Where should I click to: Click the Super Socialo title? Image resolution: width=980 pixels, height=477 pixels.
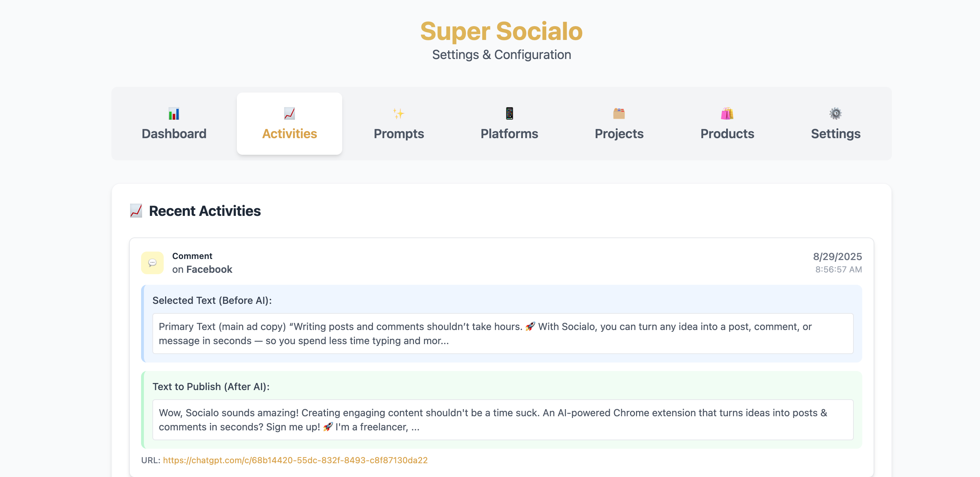(x=501, y=31)
